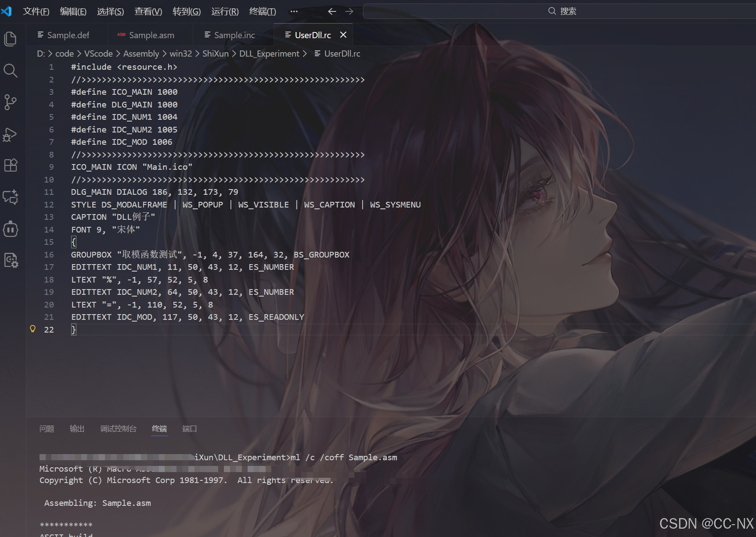This screenshot has height=537, width=756.
Task: Click the VS Code logo icon
Action: pos(7,11)
